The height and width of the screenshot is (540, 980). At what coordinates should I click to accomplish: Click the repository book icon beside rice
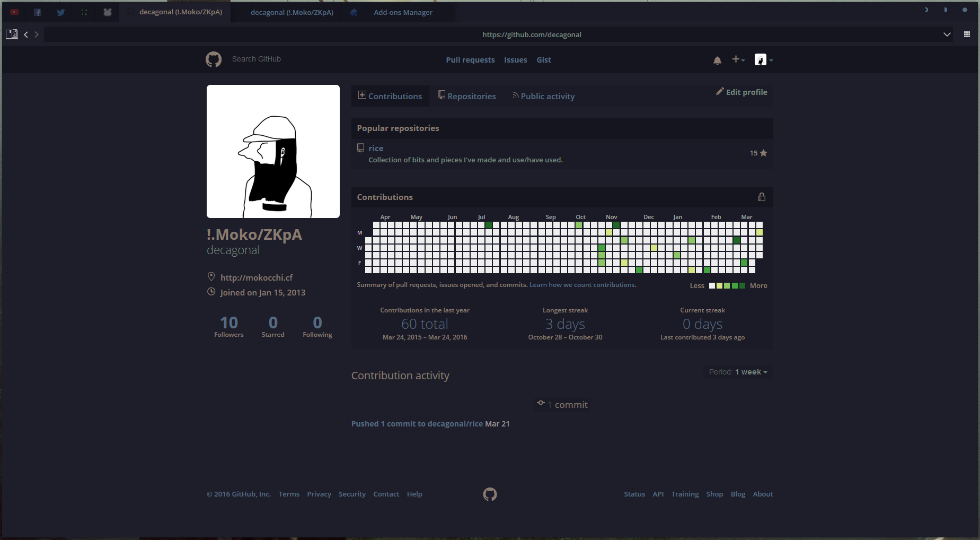360,148
